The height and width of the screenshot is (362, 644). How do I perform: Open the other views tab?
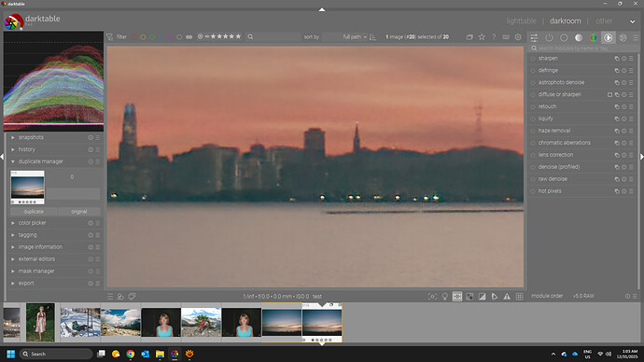604,21
